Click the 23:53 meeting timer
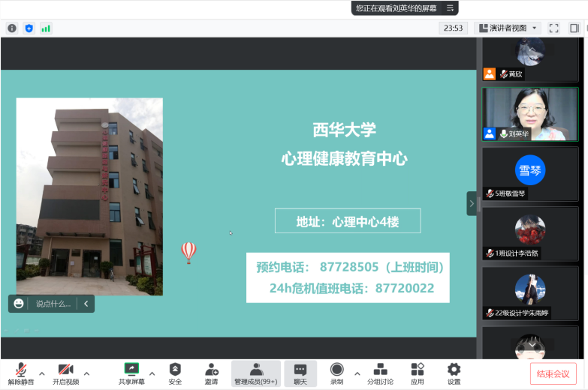The height and width of the screenshot is (390, 588). point(453,28)
